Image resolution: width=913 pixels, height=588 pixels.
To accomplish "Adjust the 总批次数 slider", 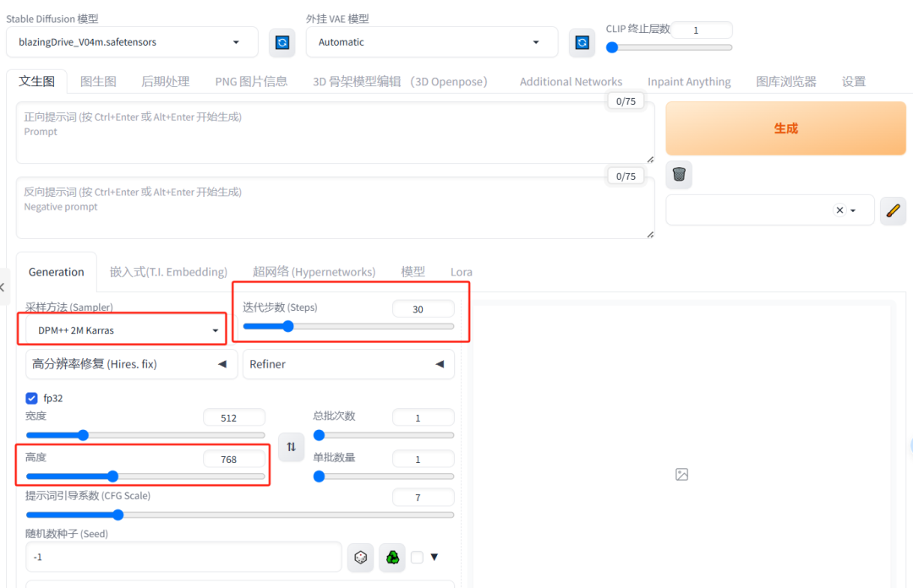I will (383, 435).
